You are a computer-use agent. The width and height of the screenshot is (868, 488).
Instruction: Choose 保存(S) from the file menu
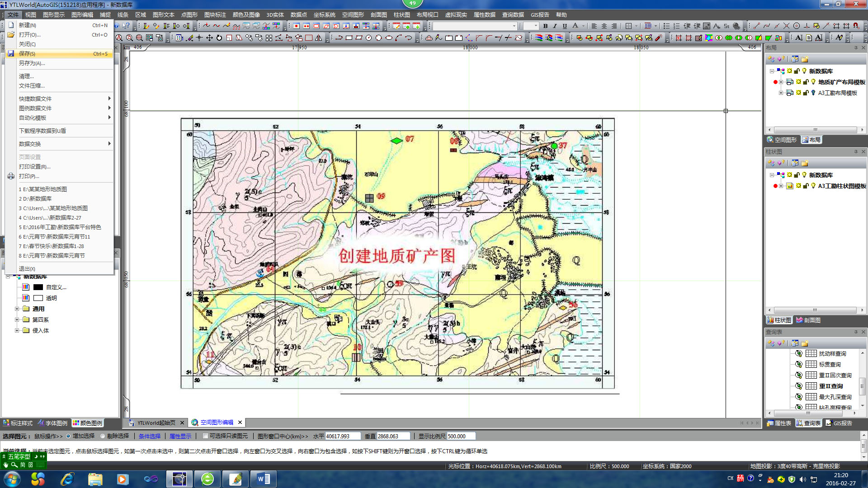click(x=59, y=54)
